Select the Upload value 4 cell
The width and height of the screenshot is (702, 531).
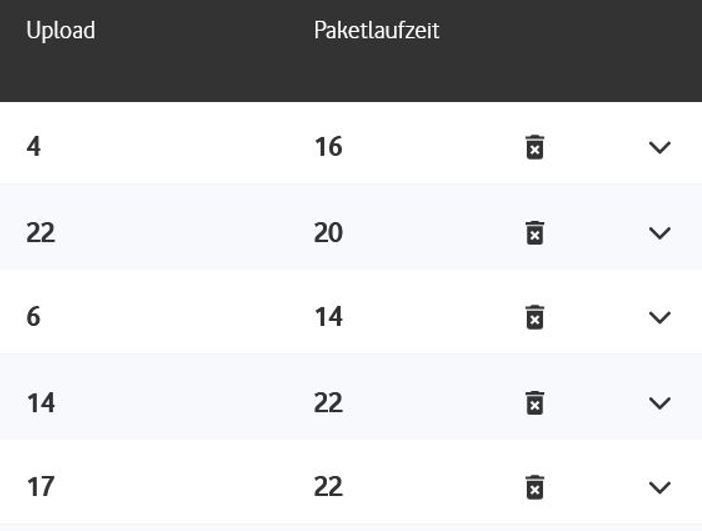click(34, 147)
